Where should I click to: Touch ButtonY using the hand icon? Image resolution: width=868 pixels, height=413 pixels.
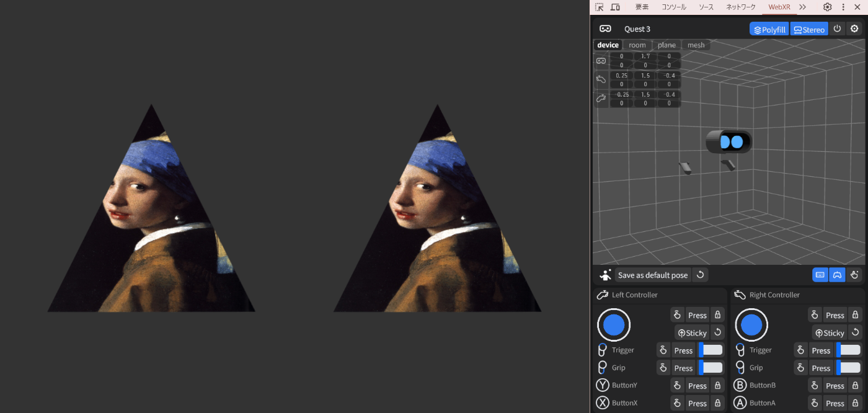point(678,385)
